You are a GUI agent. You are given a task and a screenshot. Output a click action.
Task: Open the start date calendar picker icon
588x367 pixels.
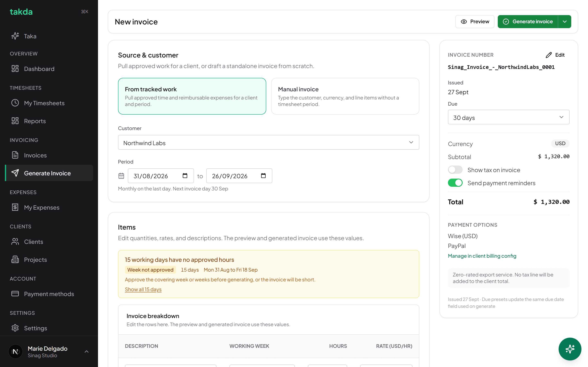(185, 176)
